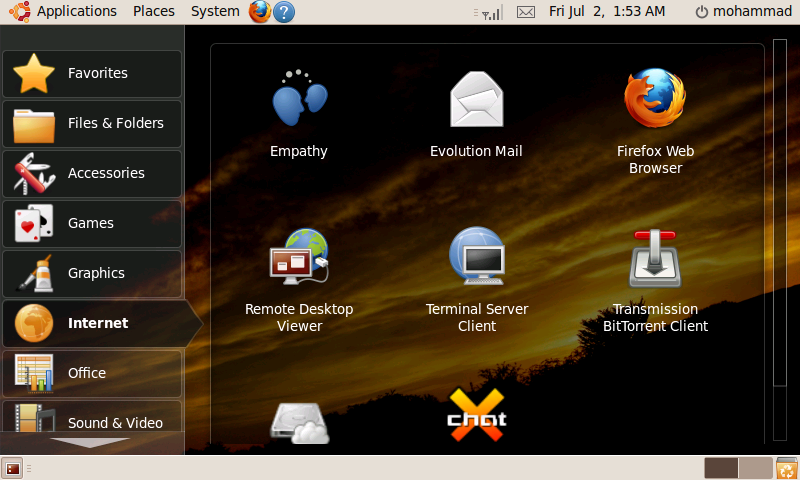Open the Places menu
The image size is (800, 480).
(154, 12)
